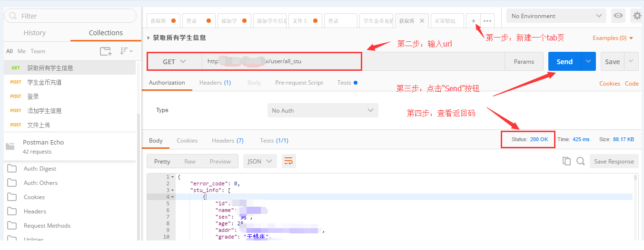
Task: Open the sort collections icon dropdown
Action: 126,51
